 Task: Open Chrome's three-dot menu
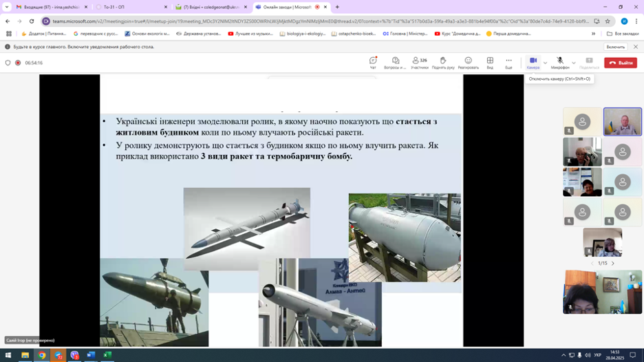(636, 21)
